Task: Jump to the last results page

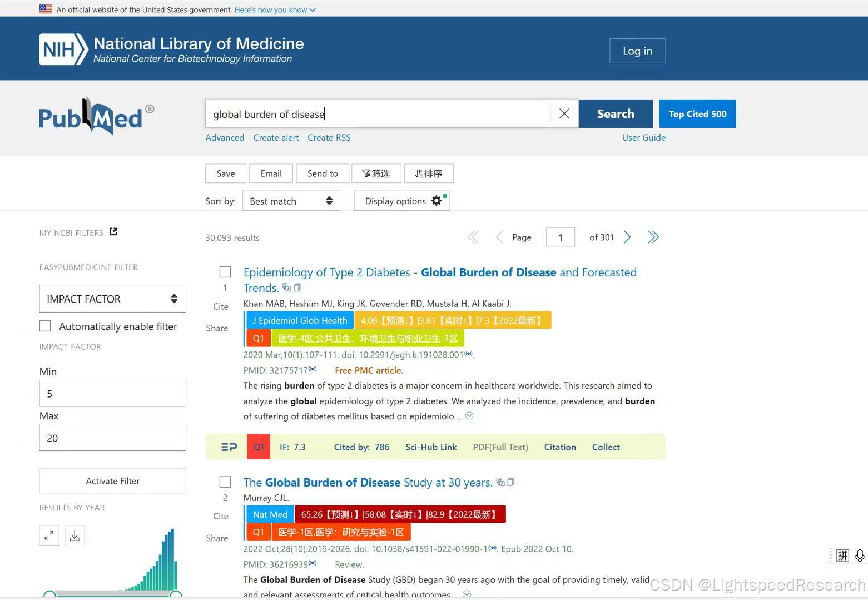Action: click(x=653, y=237)
